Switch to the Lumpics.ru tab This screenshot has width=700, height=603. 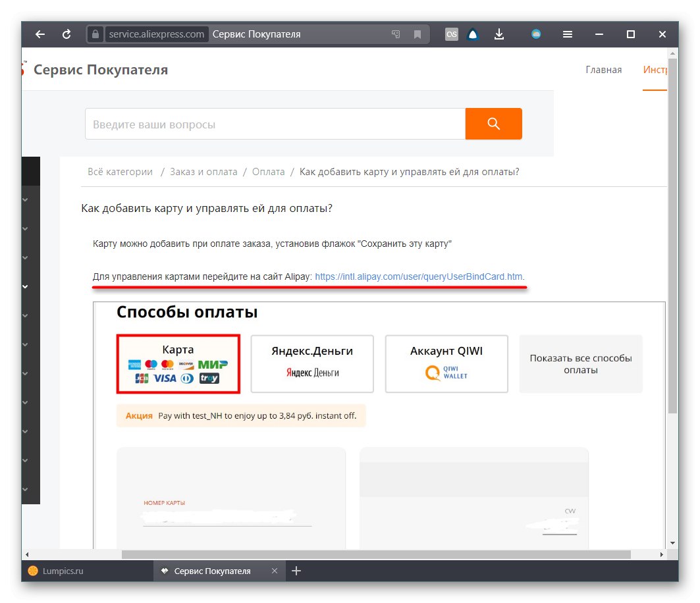pos(88,571)
